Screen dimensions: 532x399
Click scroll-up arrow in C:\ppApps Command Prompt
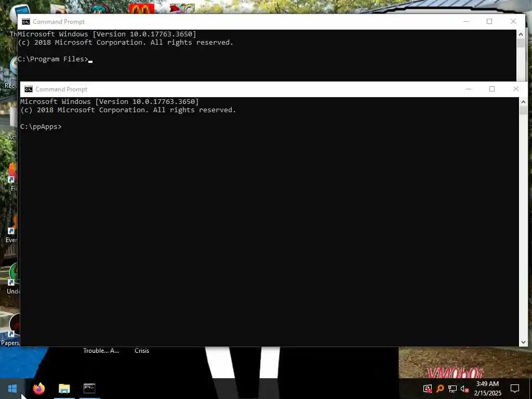(x=523, y=102)
